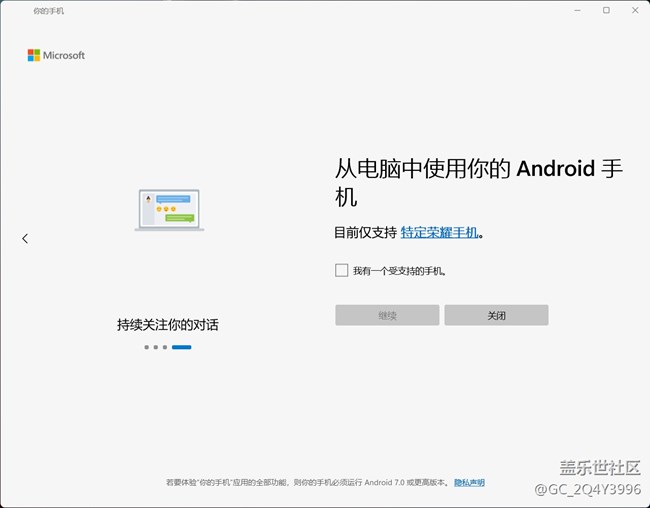Click the 我有一个受支持的手机 label text

click(x=399, y=271)
